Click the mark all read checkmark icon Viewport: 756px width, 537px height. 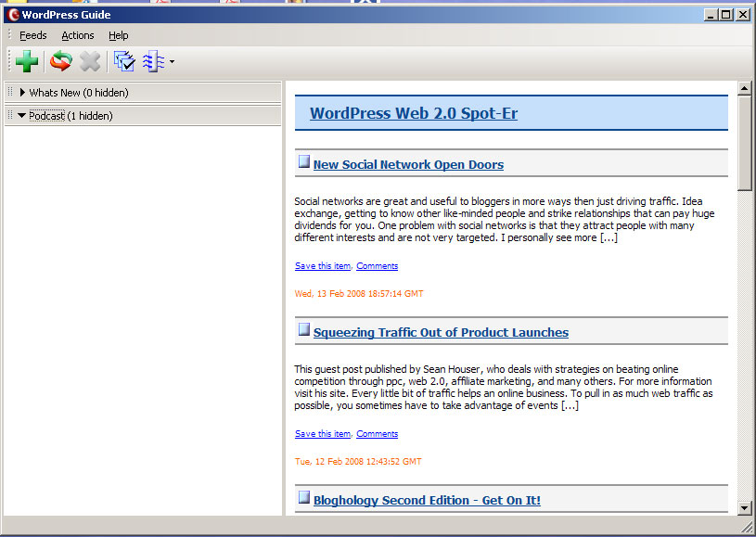[124, 62]
